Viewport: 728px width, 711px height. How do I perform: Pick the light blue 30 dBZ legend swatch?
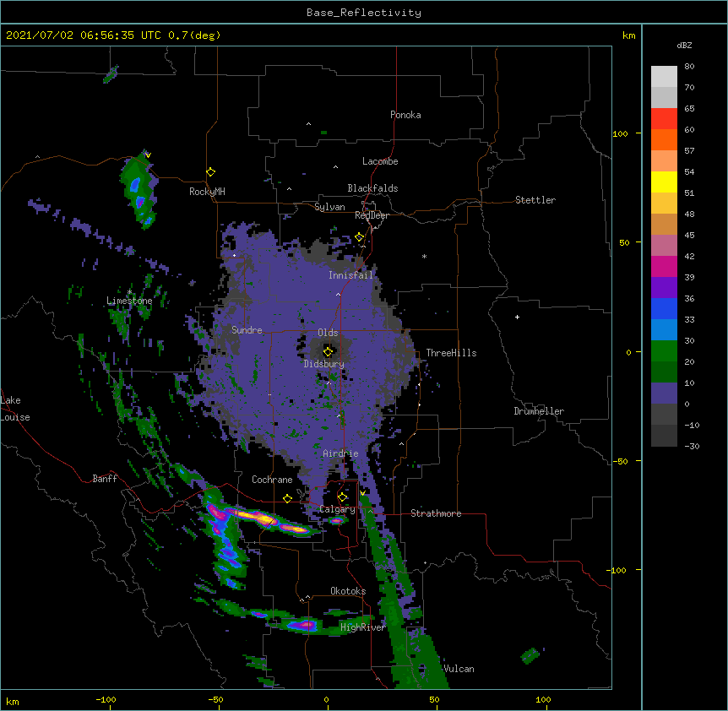coord(664,329)
